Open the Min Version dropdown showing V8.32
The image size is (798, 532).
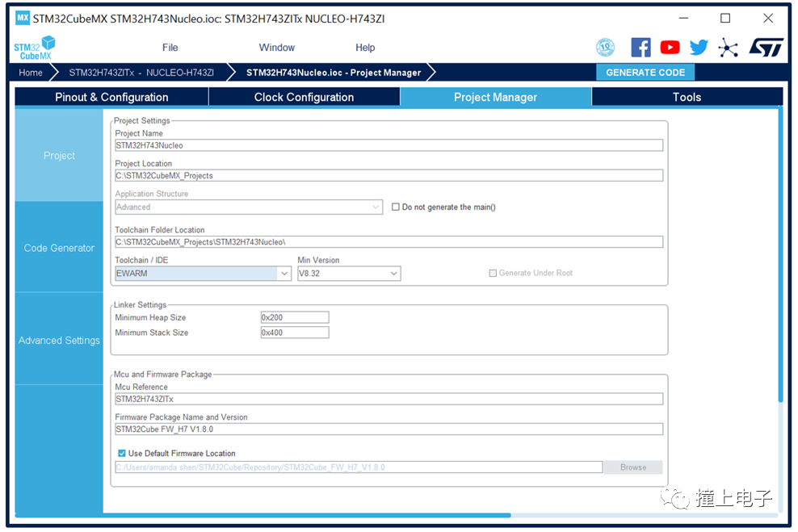point(349,273)
